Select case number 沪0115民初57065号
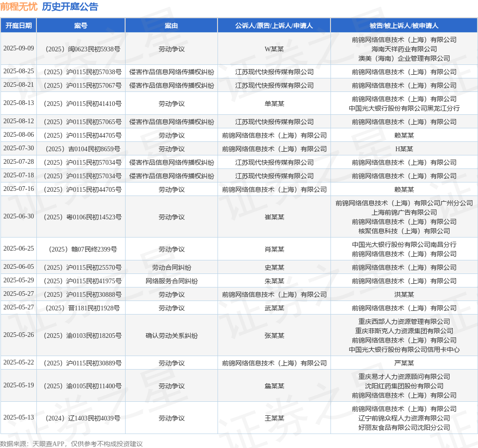Screen dimensions: 478x448 [x=83, y=122]
